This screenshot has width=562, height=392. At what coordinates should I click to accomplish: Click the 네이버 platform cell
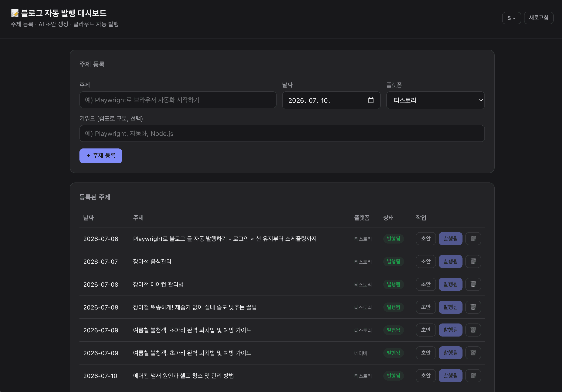[360, 353]
